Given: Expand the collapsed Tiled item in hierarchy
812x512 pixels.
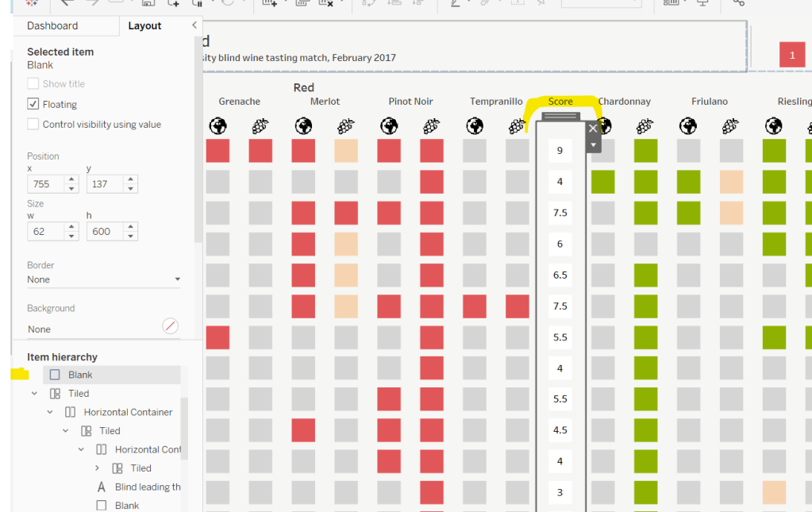Looking at the screenshot, I should pyautogui.click(x=97, y=468).
